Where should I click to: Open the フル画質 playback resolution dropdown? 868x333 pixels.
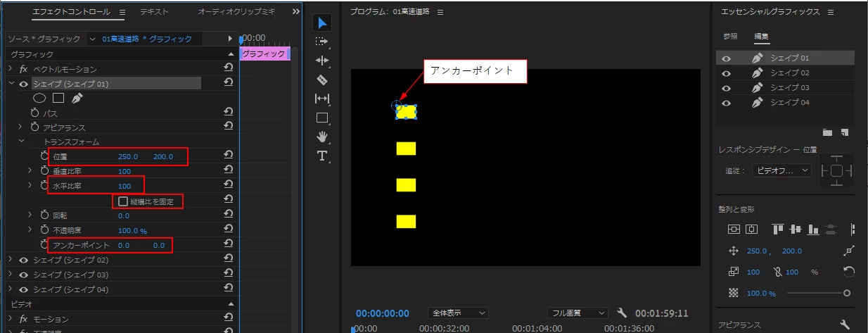[x=578, y=313]
